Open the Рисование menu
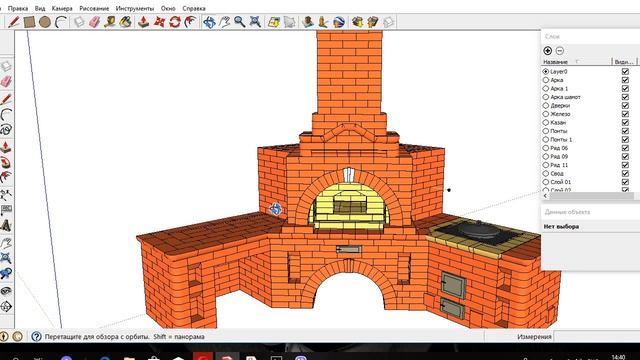The image size is (640, 360). click(x=94, y=8)
